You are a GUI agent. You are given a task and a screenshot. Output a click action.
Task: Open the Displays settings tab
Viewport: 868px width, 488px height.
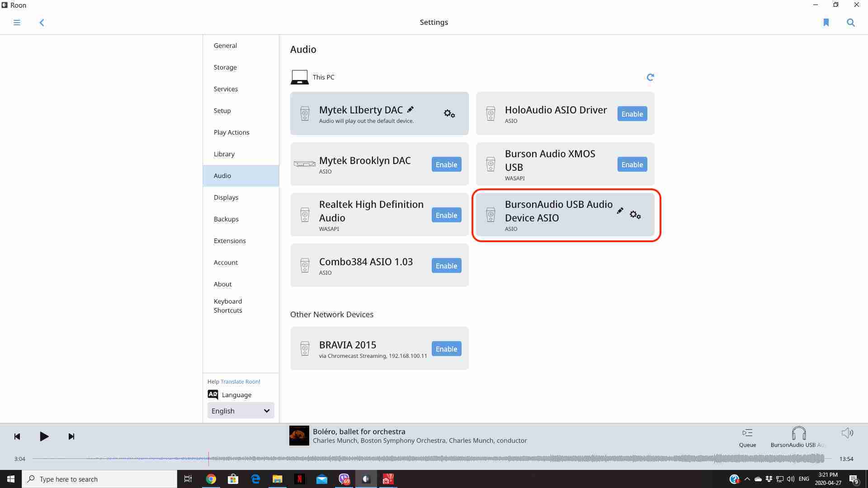[241, 197]
